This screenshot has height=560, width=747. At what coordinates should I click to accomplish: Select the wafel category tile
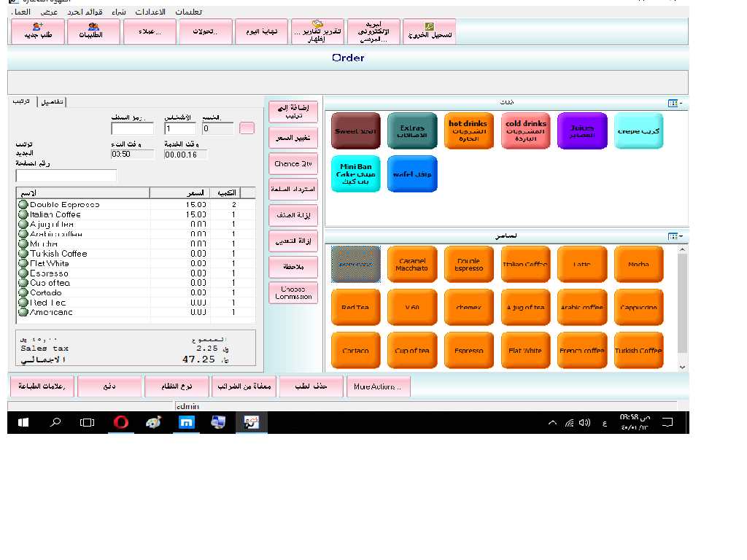click(412, 174)
